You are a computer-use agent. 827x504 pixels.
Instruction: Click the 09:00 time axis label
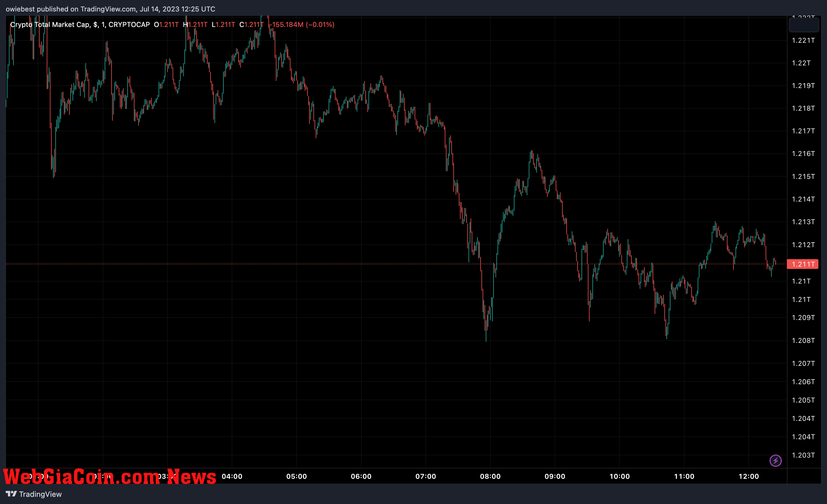point(555,476)
